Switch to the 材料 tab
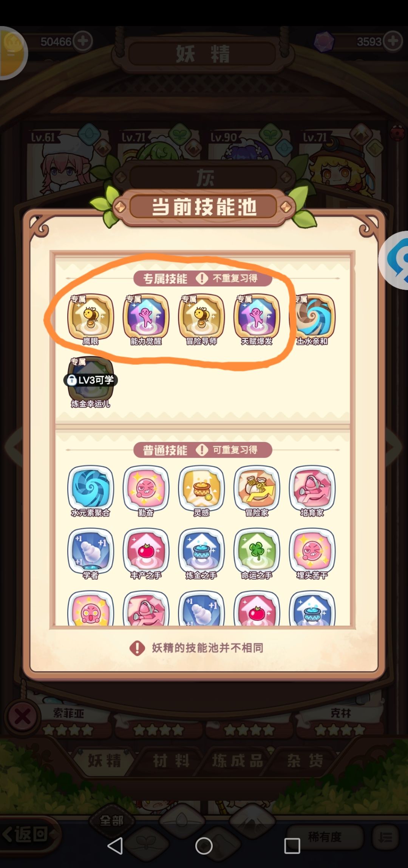This screenshot has height=868, width=408. tap(171, 760)
